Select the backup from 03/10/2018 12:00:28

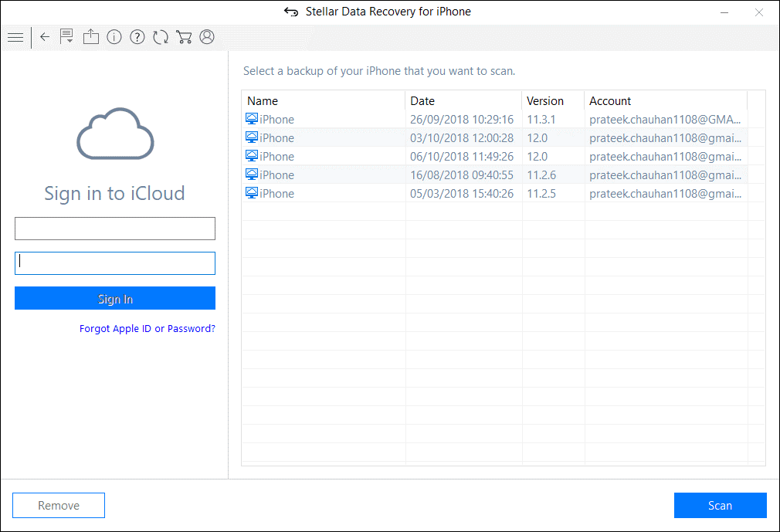(x=461, y=138)
